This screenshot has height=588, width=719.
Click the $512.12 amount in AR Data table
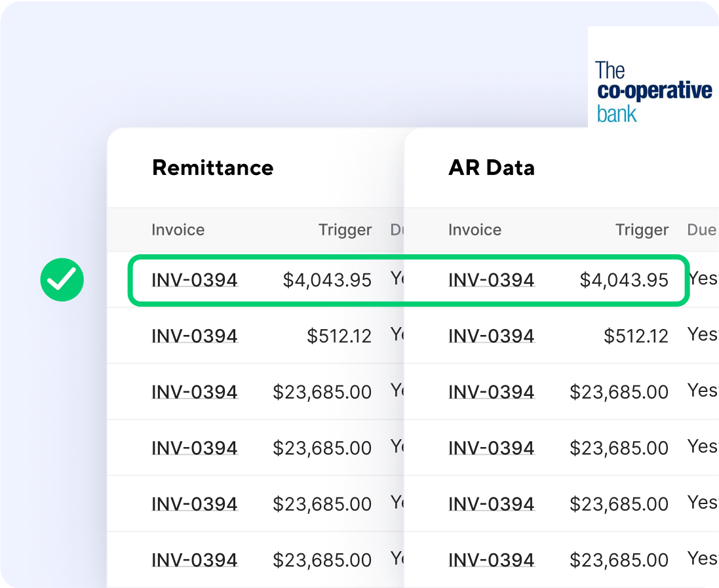click(x=636, y=336)
